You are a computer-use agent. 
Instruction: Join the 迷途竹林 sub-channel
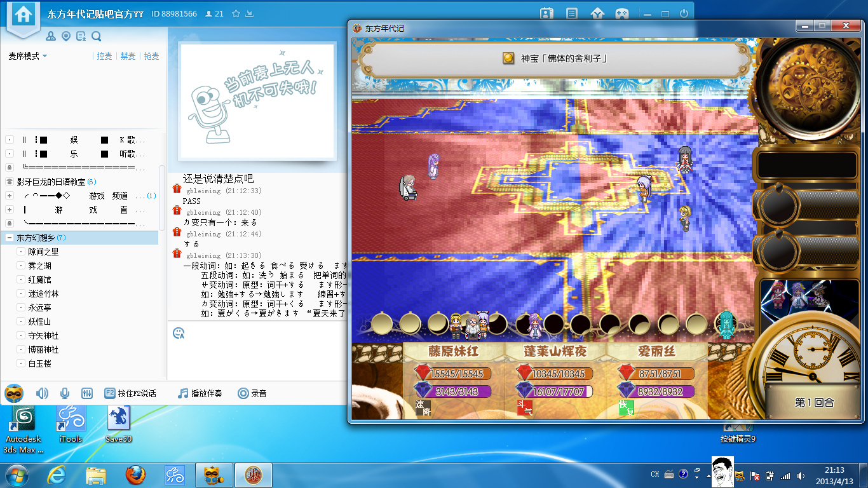43,294
